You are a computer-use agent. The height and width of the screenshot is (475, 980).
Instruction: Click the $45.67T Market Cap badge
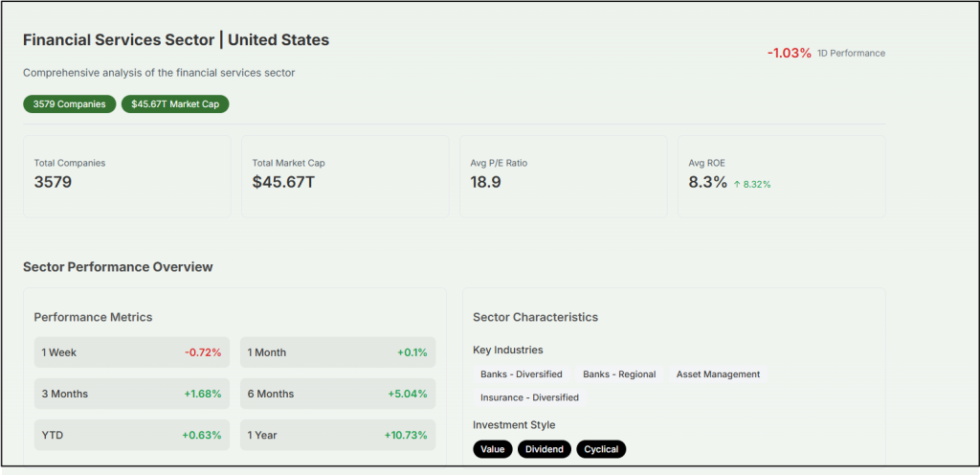(175, 104)
